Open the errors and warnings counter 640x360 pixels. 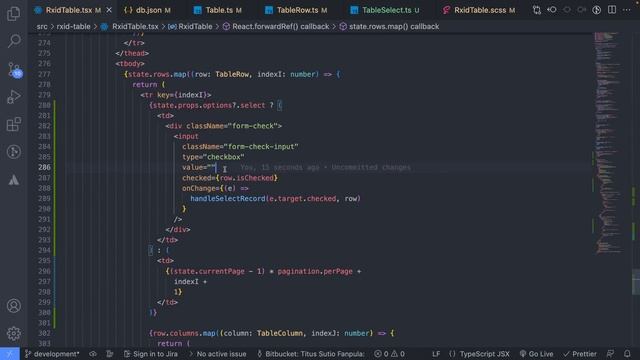389,354
